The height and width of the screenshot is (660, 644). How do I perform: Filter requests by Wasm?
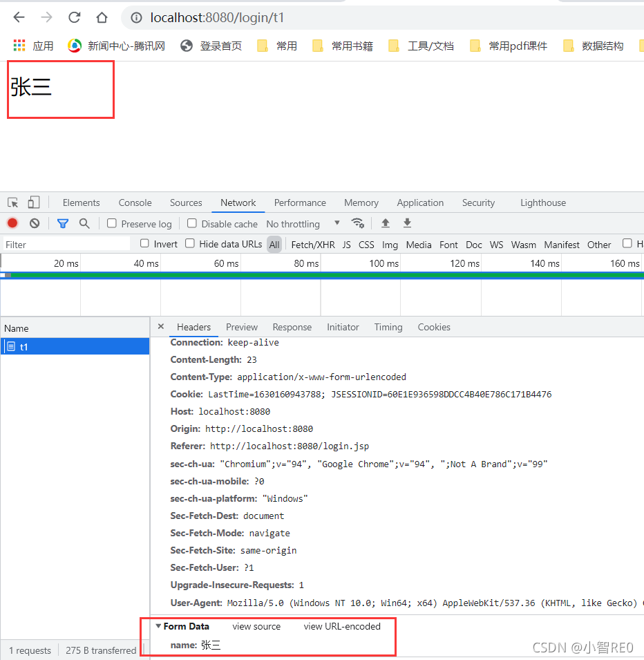[523, 245]
